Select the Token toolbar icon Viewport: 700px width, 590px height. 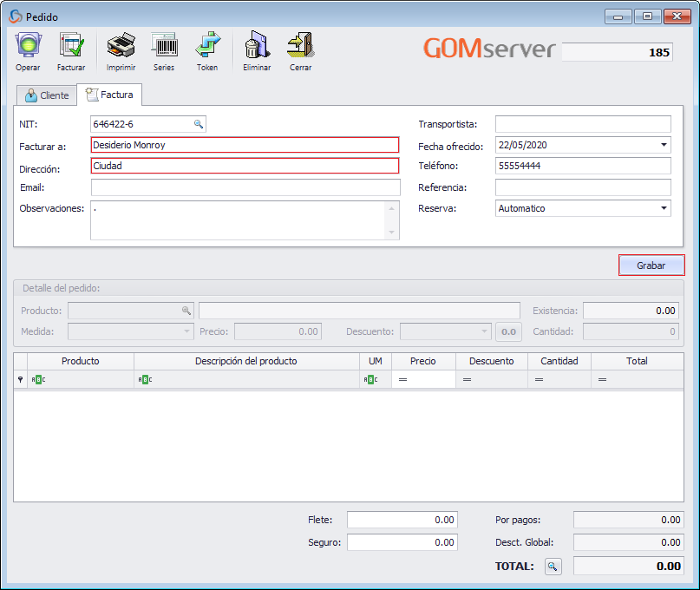pyautogui.click(x=208, y=49)
